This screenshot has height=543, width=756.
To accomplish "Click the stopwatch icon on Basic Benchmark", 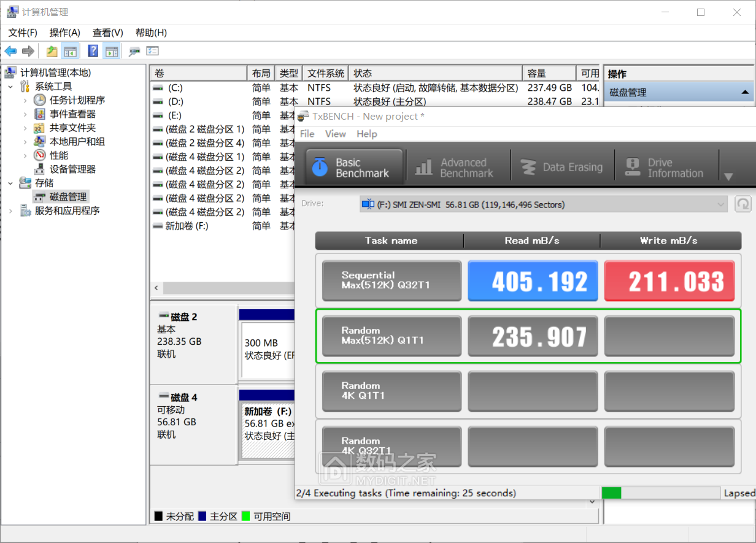I will pos(320,167).
